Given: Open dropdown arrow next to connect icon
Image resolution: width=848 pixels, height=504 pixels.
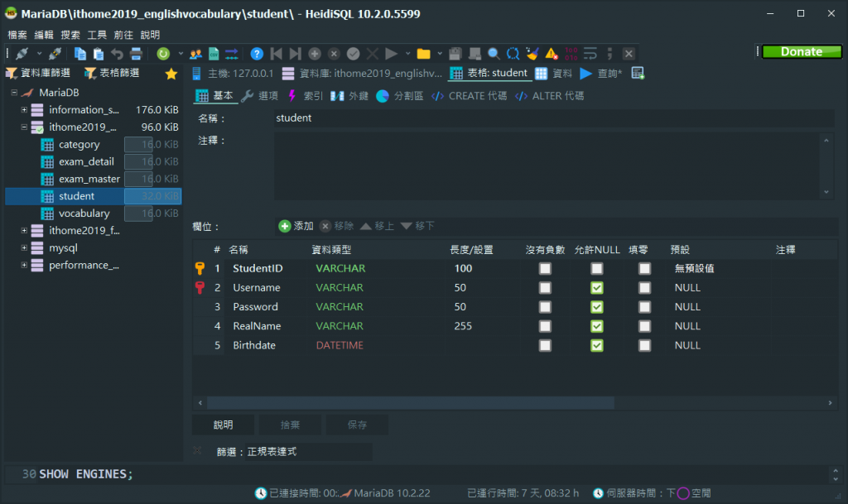Looking at the screenshot, I should (39, 54).
